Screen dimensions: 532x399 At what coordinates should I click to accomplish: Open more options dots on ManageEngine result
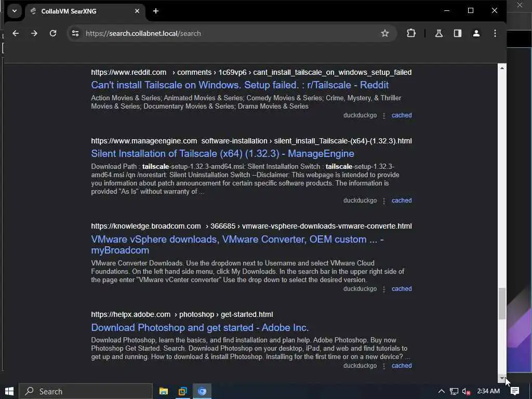coord(384,201)
